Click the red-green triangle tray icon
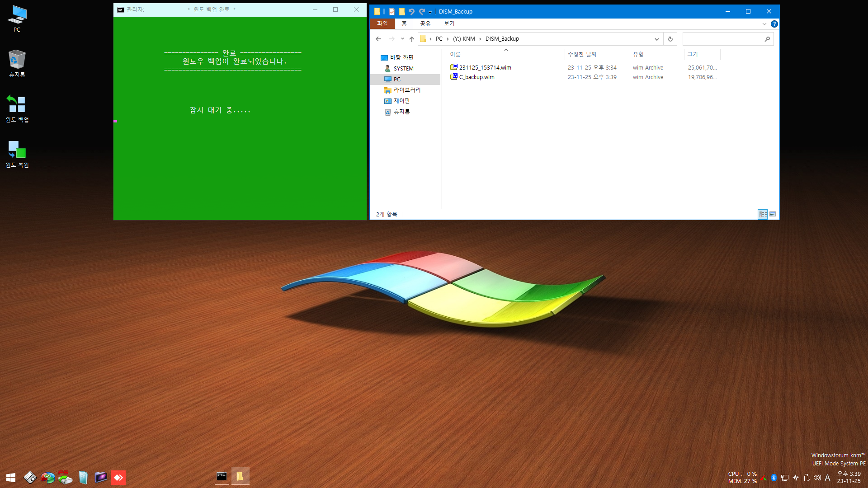 tap(763, 478)
